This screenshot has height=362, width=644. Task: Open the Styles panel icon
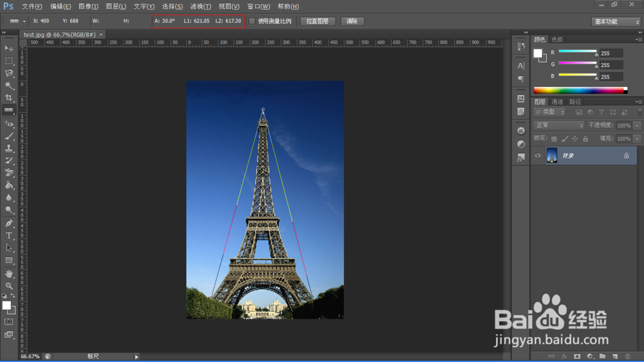[x=521, y=157]
